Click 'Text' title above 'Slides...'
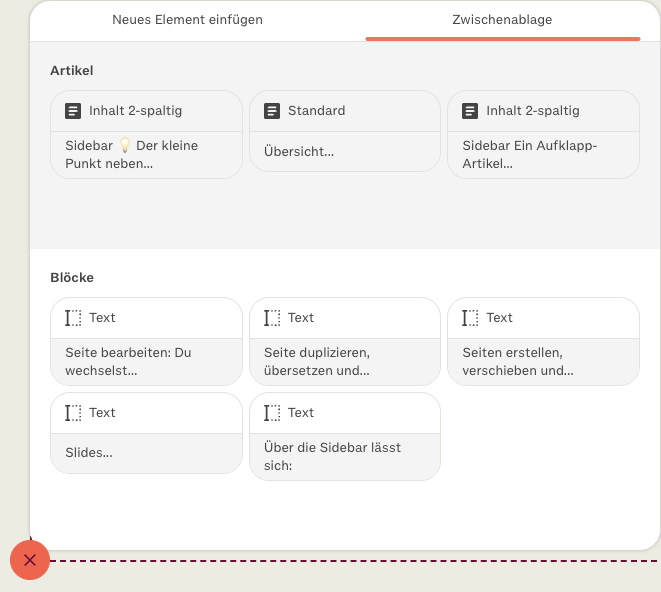This screenshot has width=661, height=592. [x=102, y=413]
